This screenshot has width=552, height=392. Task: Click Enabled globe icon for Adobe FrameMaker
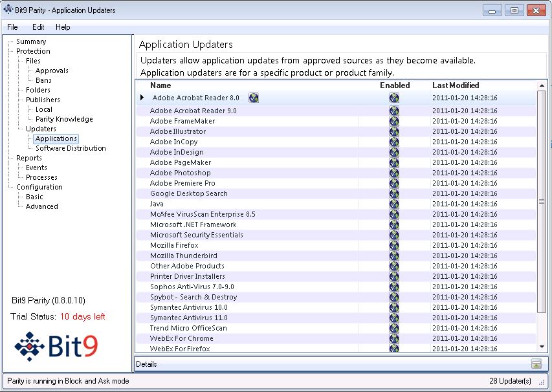point(394,121)
